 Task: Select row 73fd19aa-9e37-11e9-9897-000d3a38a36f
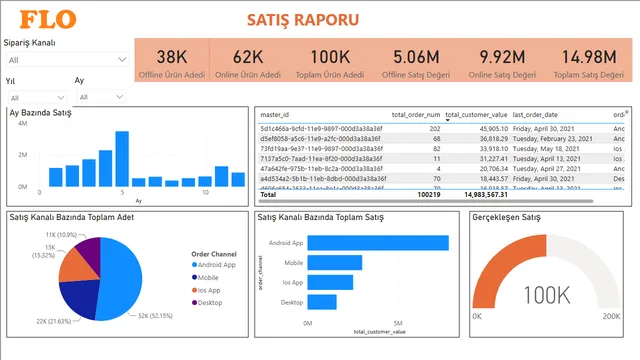pyautogui.click(x=441, y=149)
